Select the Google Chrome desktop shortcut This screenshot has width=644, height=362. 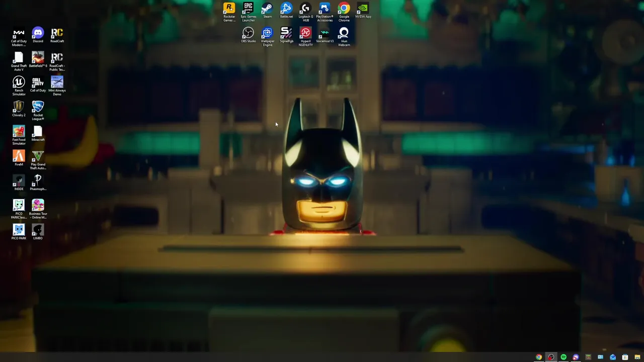pyautogui.click(x=344, y=12)
